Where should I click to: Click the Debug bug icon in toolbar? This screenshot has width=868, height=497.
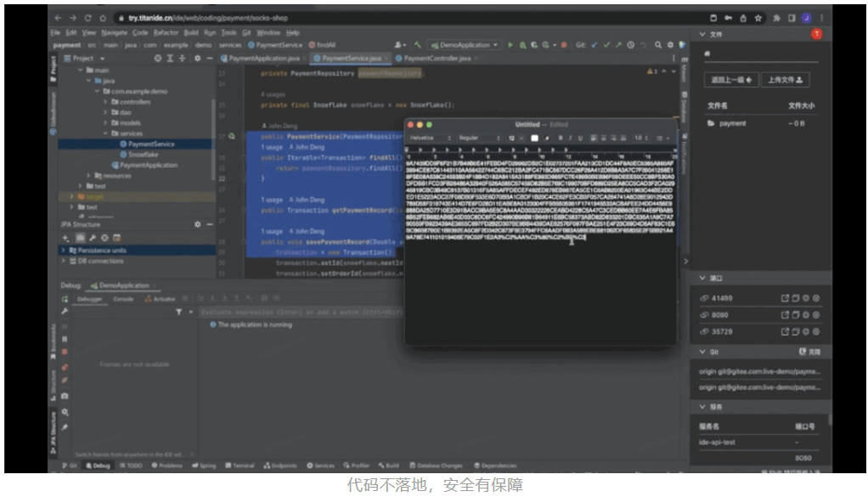[x=521, y=45]
